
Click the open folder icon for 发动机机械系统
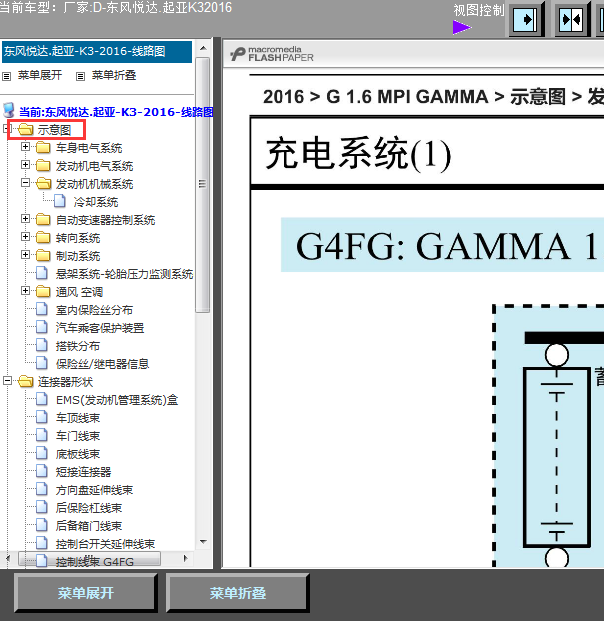pos(43,183)
